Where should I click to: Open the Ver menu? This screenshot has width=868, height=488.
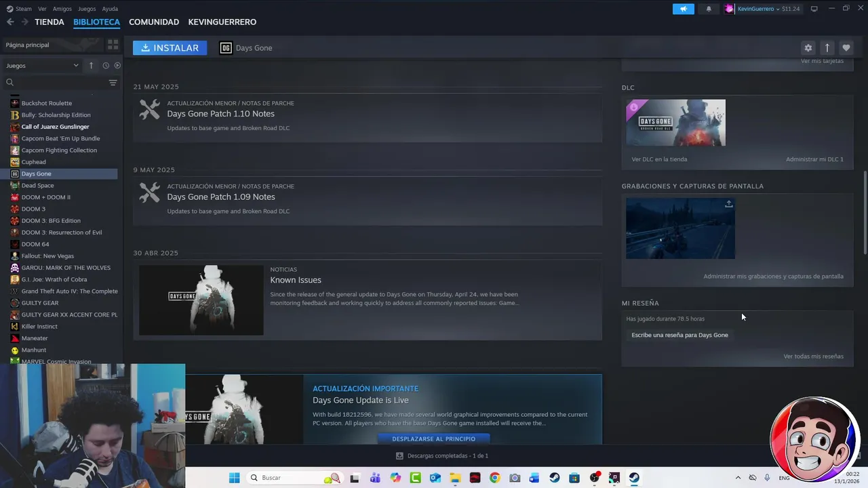(42, 9)
